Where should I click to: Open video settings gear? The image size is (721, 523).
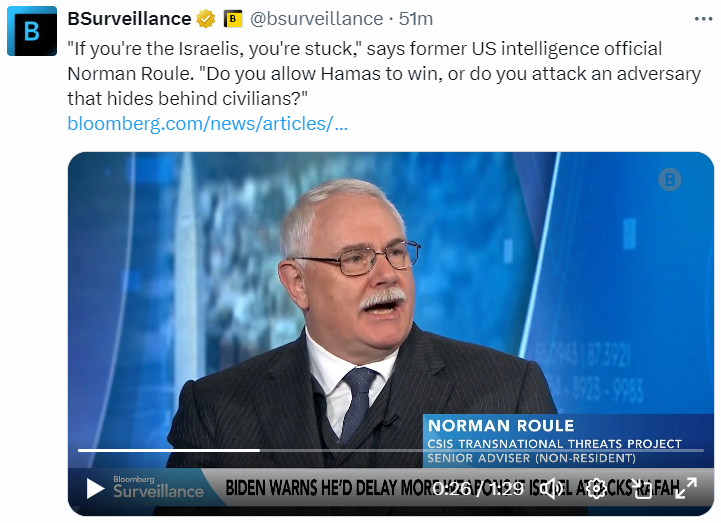[596, 488]
